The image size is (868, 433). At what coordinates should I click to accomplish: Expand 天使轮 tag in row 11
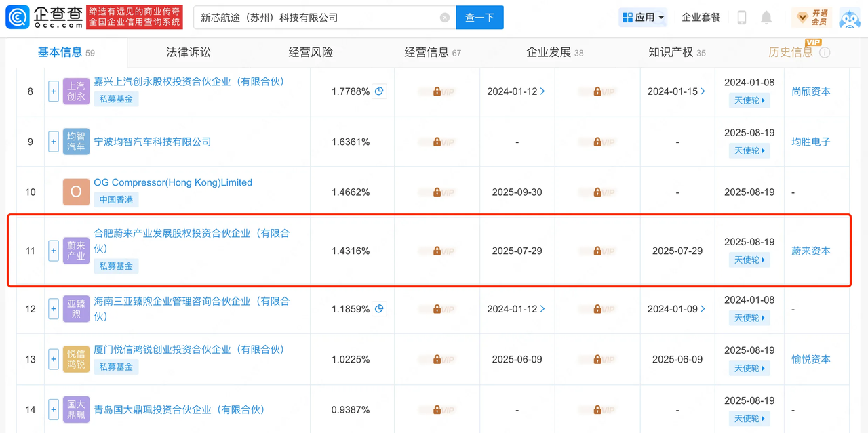pos(749,260)
